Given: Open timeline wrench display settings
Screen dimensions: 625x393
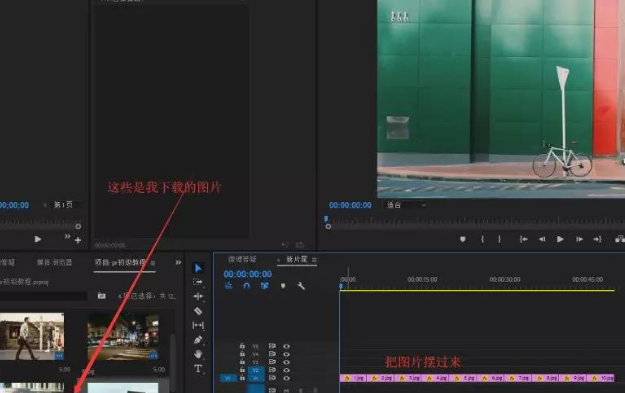Looking at the screenshot, I should coord(301,286).
